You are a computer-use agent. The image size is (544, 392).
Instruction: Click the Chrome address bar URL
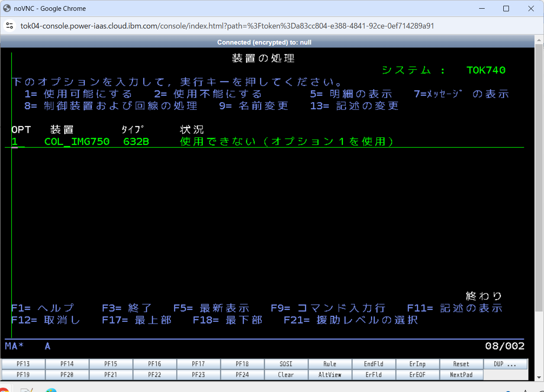click(227, 26)
